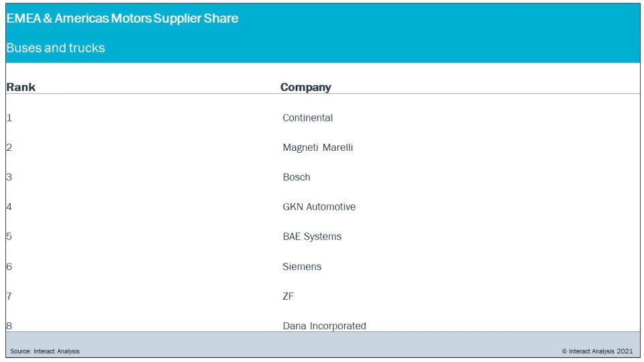The height and width of the screenshot is (362, 644).
Task: Click rank number 5 in table
Action: point(9,237)
